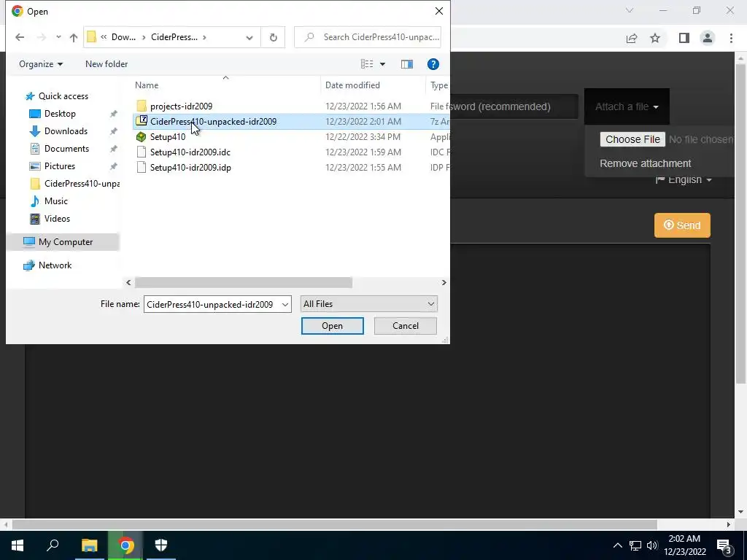The height and width of the screenshot is (560, 747).
Task: Open notification center with 3 alerts
Action: pos(724,545)
